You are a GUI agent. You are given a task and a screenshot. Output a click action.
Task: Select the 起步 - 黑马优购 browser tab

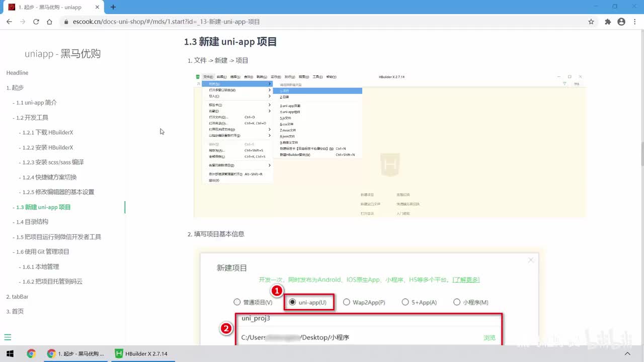click(53, 7)
